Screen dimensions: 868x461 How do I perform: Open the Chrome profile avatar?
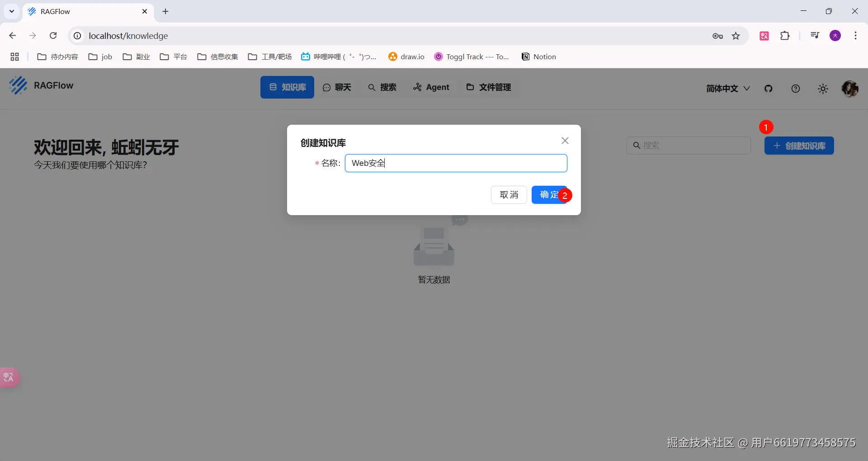coord(835,36)
